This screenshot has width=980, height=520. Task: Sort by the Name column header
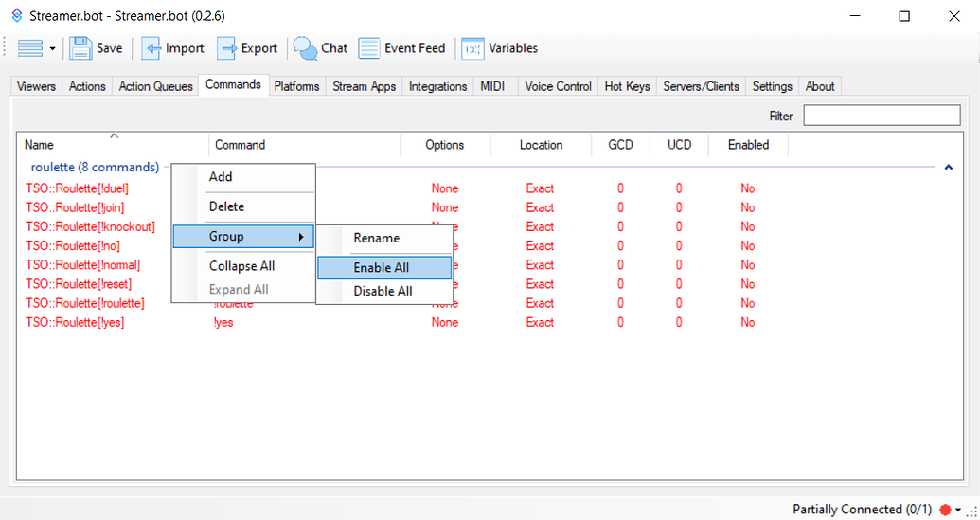pyautogui.click(x=113, y=145)
